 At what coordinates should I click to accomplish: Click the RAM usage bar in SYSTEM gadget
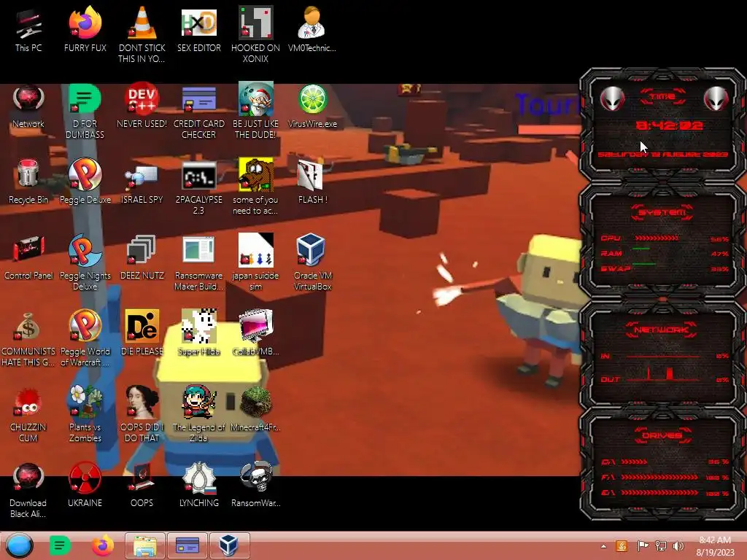pos(641,249)
